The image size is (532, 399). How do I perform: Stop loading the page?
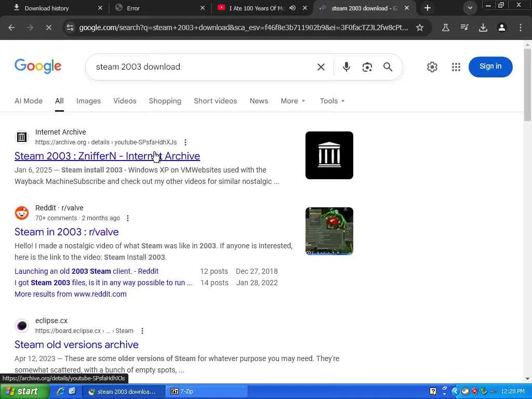48,28
